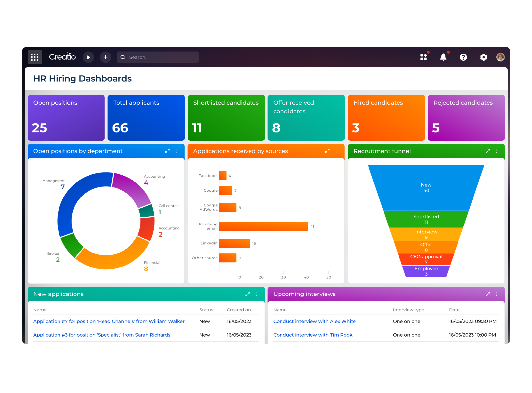Open the notifications bell

tap(443, 57)
